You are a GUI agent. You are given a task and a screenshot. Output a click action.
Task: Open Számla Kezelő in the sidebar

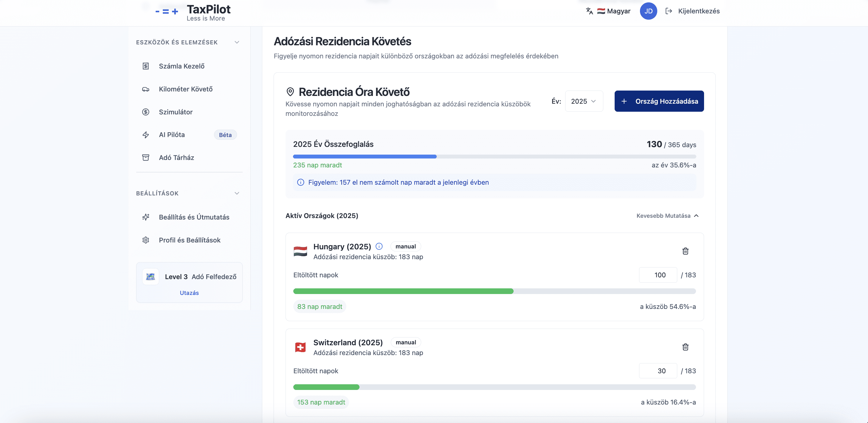182,66
